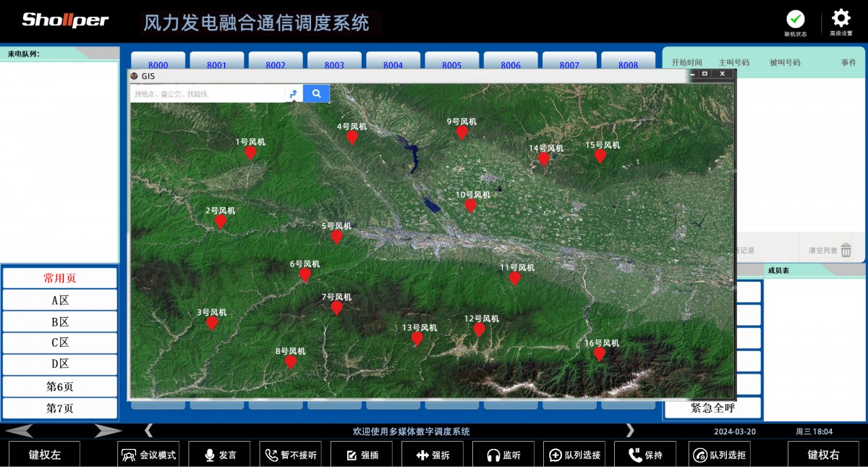Open the 第6页 page tab
868x467 pixels.
59,387
